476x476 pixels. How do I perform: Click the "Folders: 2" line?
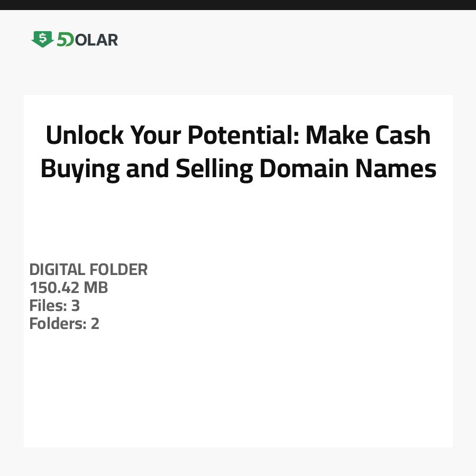click(x=64, y=324)
